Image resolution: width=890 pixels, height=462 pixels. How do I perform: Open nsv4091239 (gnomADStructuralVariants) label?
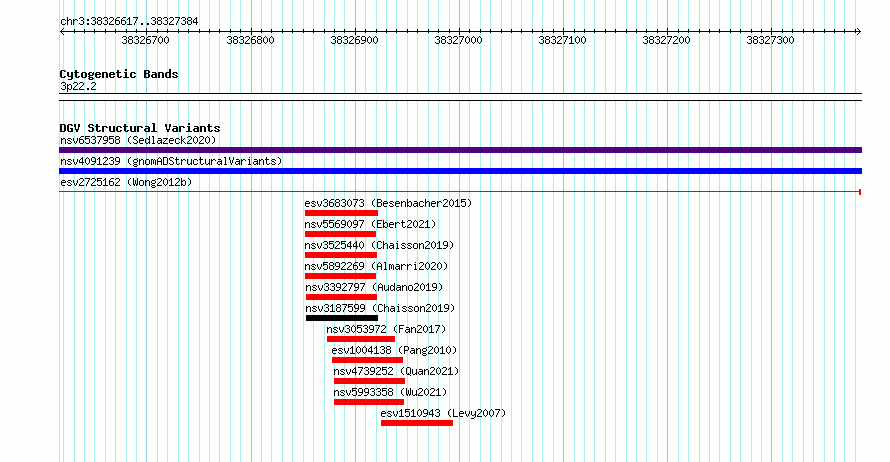[171, 161]
